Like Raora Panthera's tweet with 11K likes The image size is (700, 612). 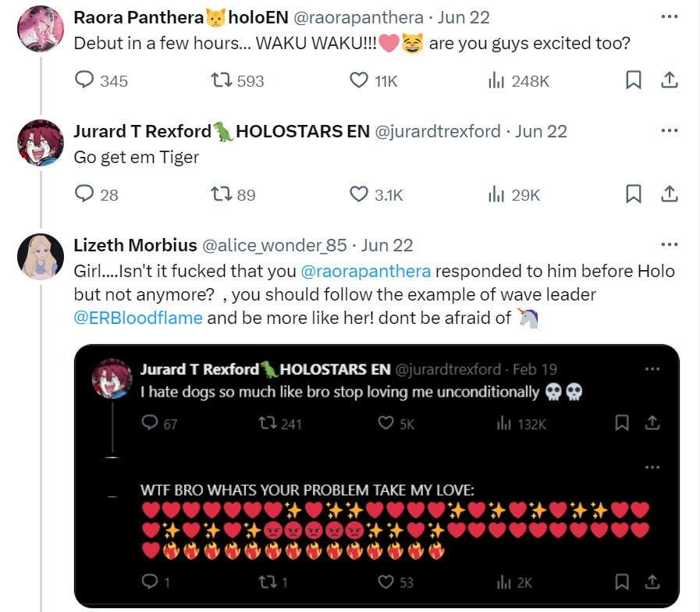pos(358,80)
